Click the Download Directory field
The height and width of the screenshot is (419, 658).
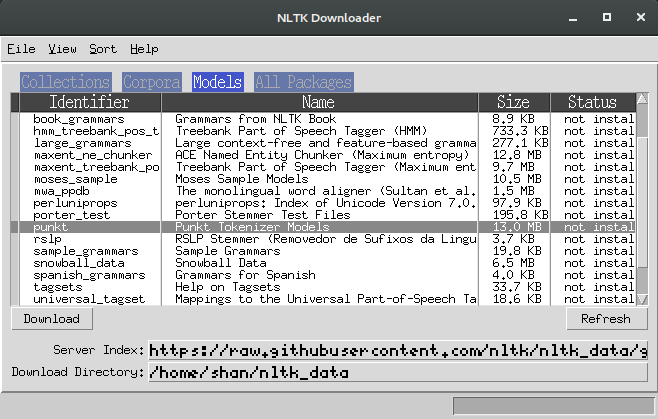click(x=398, y=372)
